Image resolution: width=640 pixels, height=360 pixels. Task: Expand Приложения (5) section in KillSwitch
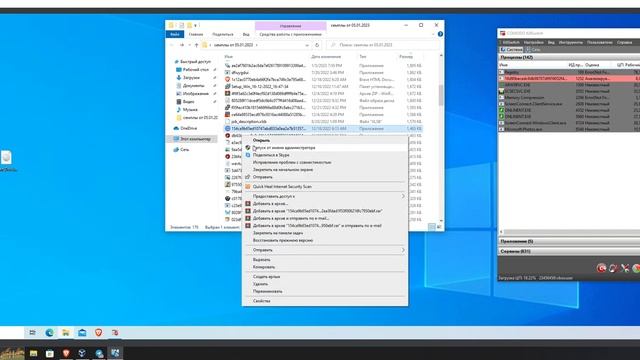coord(569,241)
